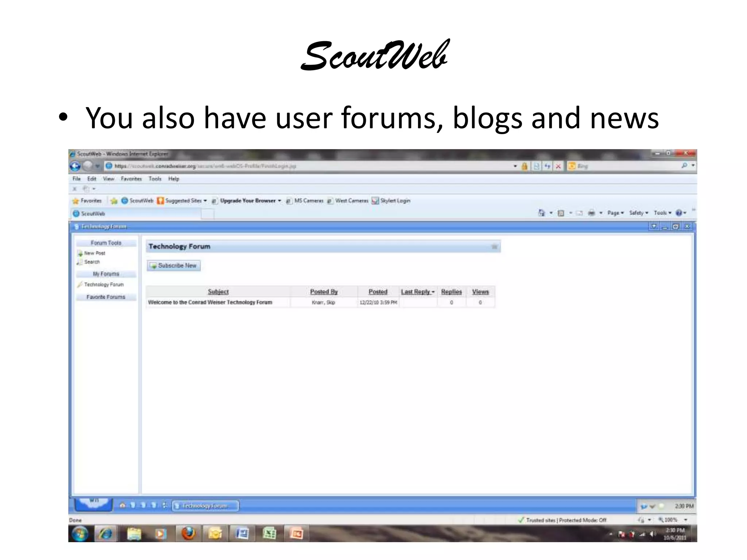Click the star icon in Technology Forum header
Image resolution: width=747 pixels, height=560 pixels.
tap(495, 247)
